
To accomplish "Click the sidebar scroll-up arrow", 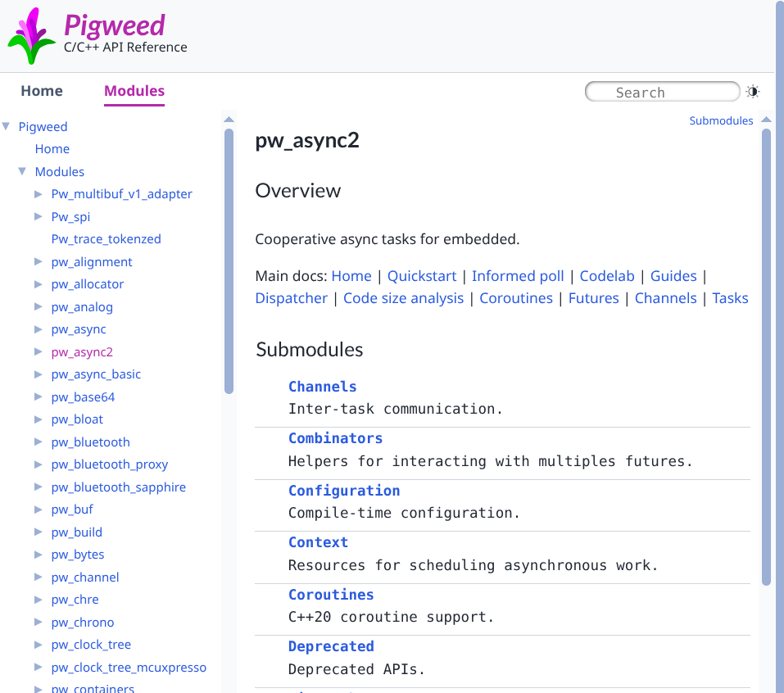I will pyautogui.click(x=229, y=120).
